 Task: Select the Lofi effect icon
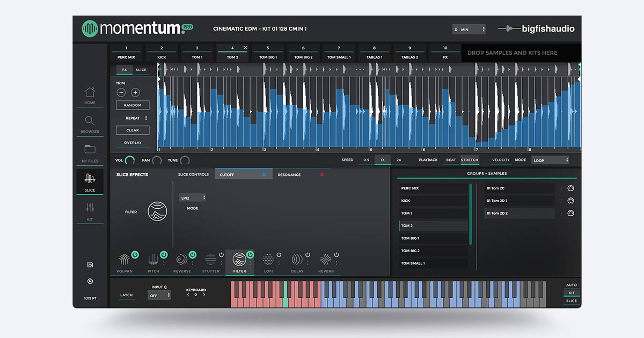(268, 260)
